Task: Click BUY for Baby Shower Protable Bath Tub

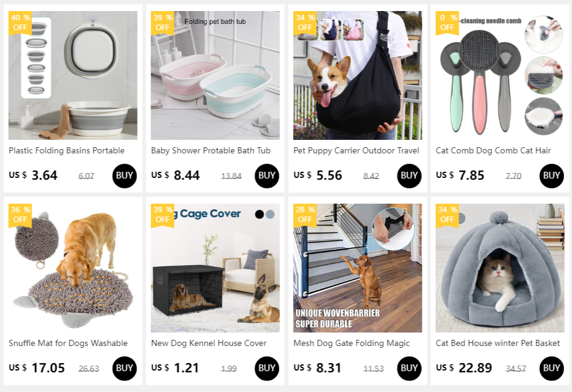Action: click(266, 176)
